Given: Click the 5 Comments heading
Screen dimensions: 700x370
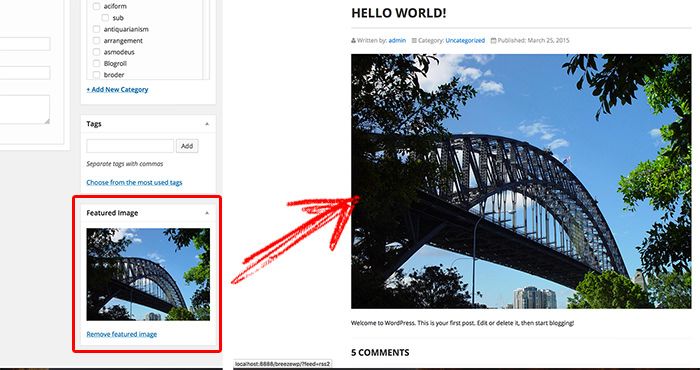Looking at the screenshot, I should (380, 353).
